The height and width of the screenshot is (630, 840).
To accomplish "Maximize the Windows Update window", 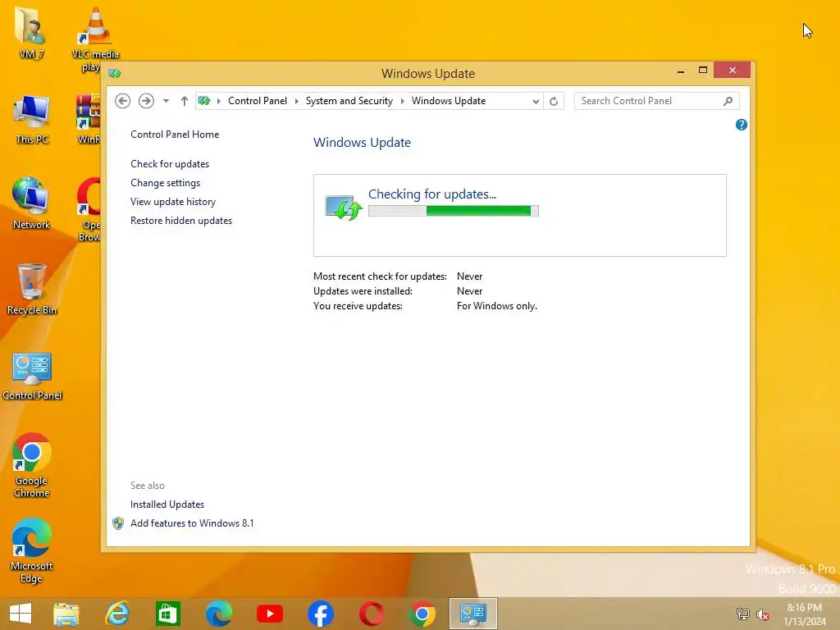I will pyautogui.click(x=703, y=71).
